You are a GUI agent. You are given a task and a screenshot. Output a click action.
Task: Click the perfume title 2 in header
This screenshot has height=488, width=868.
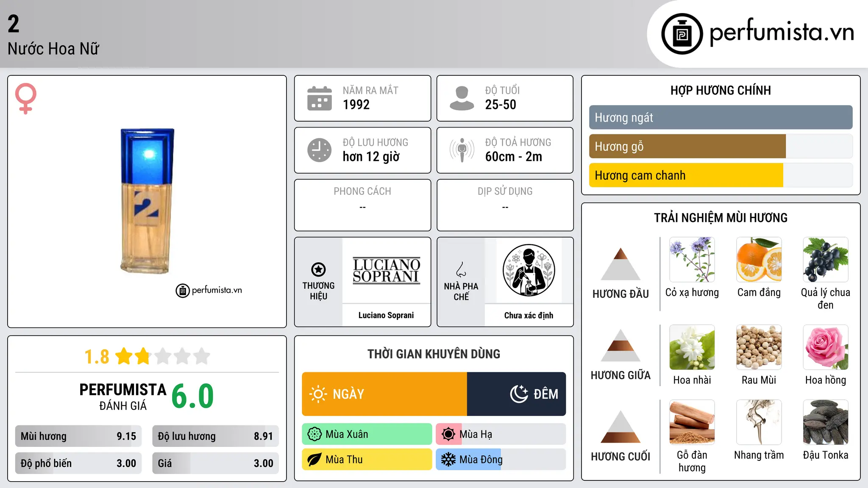(14, 24)
